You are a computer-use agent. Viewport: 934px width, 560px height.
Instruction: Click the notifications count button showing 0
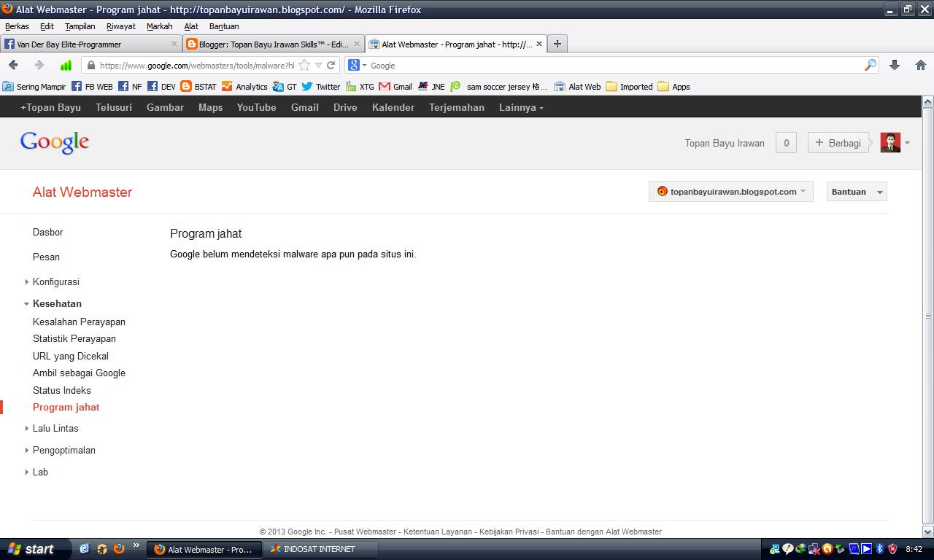[786, 143]
